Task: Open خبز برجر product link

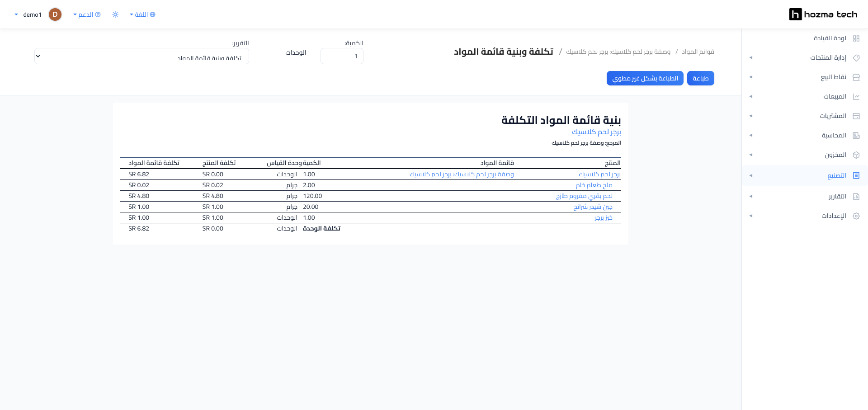Action: coord(604,218)
